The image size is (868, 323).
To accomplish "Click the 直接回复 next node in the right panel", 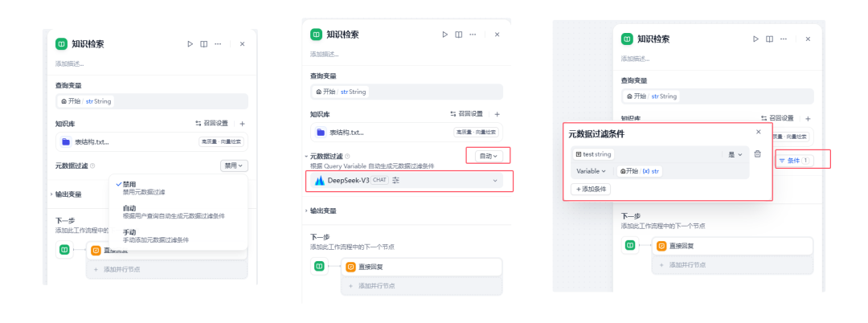I will 732,246.
